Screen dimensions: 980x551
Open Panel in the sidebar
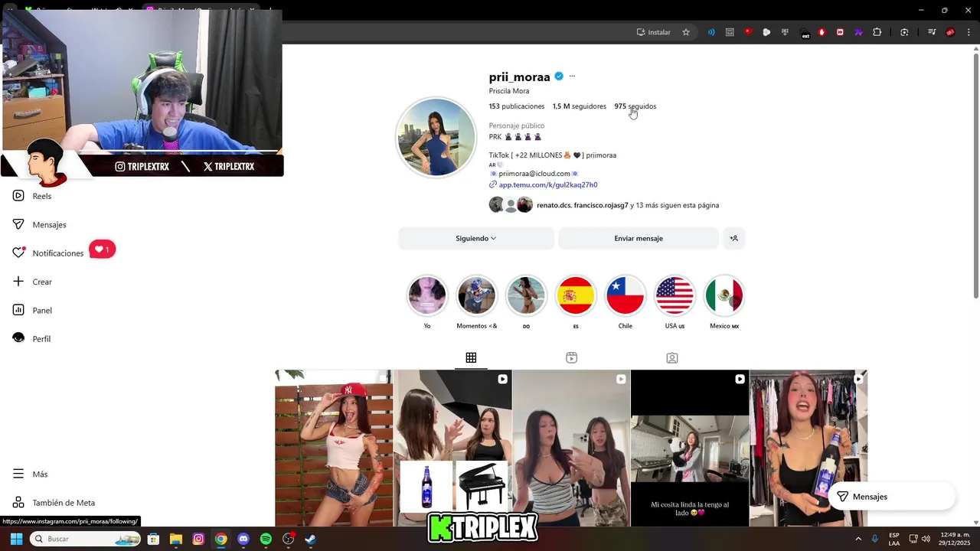(x=31, y=310)
